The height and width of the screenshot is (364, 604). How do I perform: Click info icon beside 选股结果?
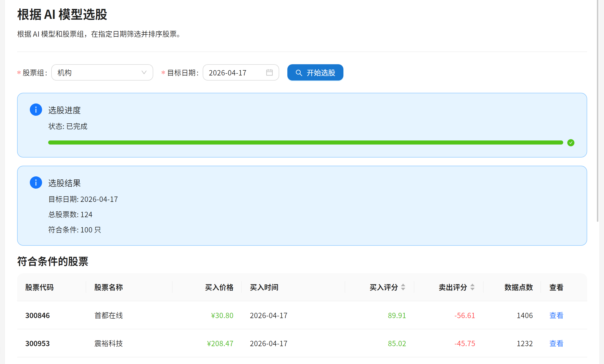point(36,183)
